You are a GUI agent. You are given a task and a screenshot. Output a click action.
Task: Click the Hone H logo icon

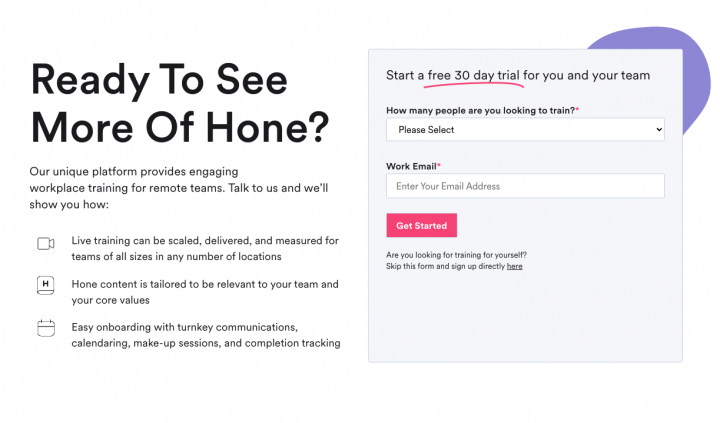45,285
